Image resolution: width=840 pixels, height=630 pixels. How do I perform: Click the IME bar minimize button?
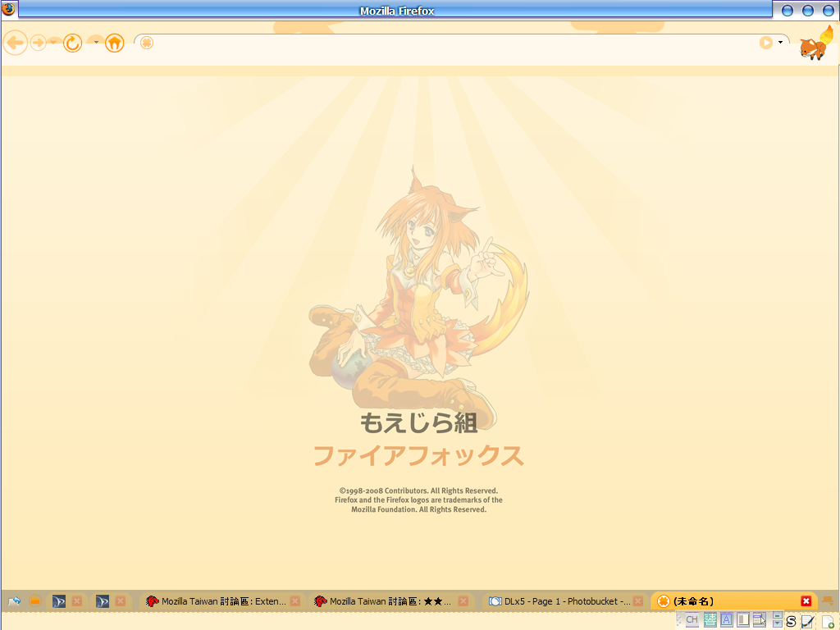click(x=778, y=615)
